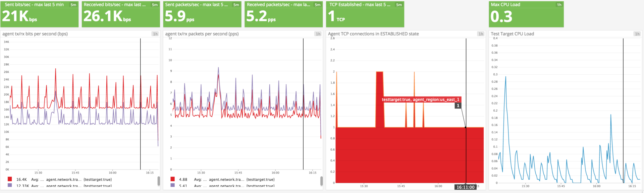Click 1h badge on Test Target CPU Load
This screenshot has height=193, width=644.
pyautogui.click(x=637, y=34)
